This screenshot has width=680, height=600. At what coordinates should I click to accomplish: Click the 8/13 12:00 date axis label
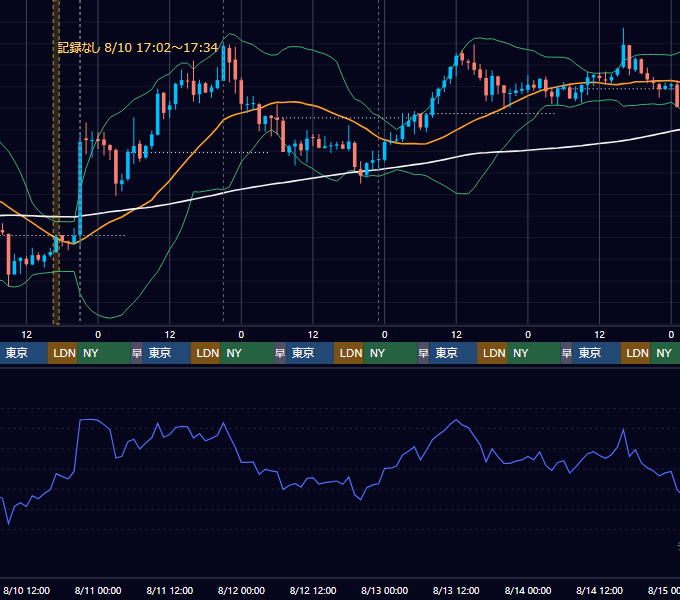pos(456,590)
